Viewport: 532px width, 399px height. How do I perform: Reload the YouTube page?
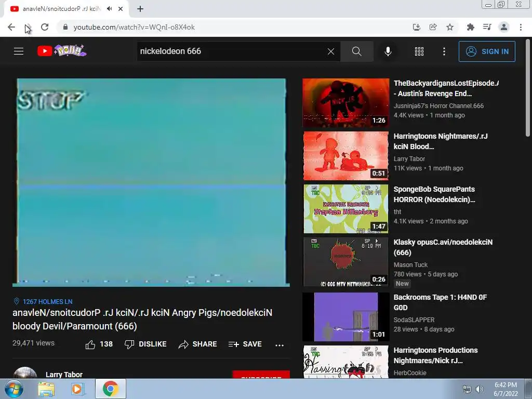(x=45, y=27)
